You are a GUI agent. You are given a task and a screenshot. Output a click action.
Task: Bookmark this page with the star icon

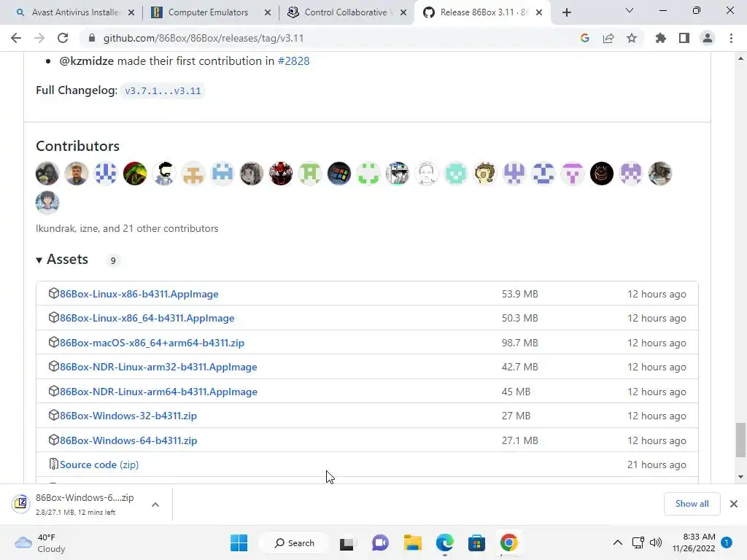(632, 38)
